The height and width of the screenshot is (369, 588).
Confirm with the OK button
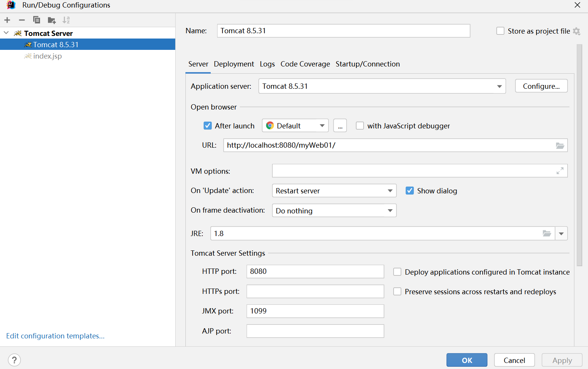467,360
